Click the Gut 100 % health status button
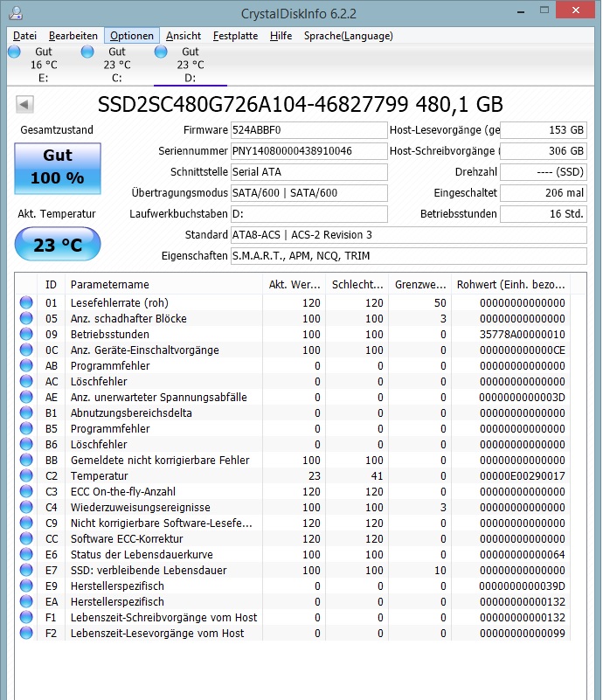The width and height of the screenshot is (603, 700). (x=58, y=169)
